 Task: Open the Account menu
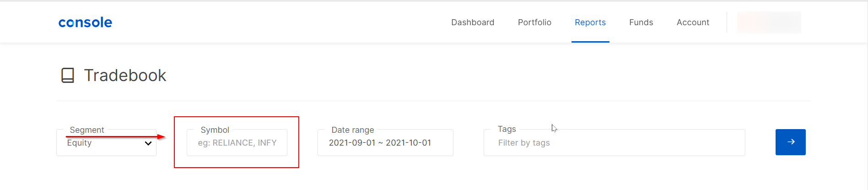(693, 22)
